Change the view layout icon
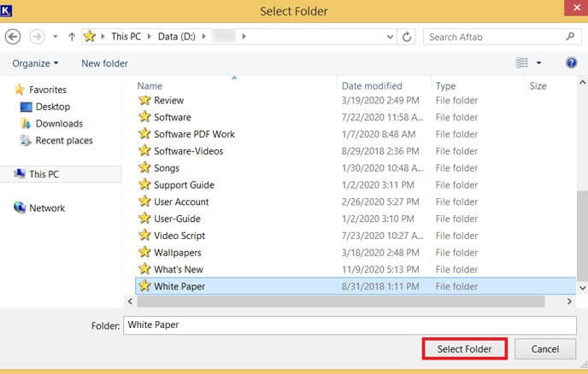 [522, 63]
